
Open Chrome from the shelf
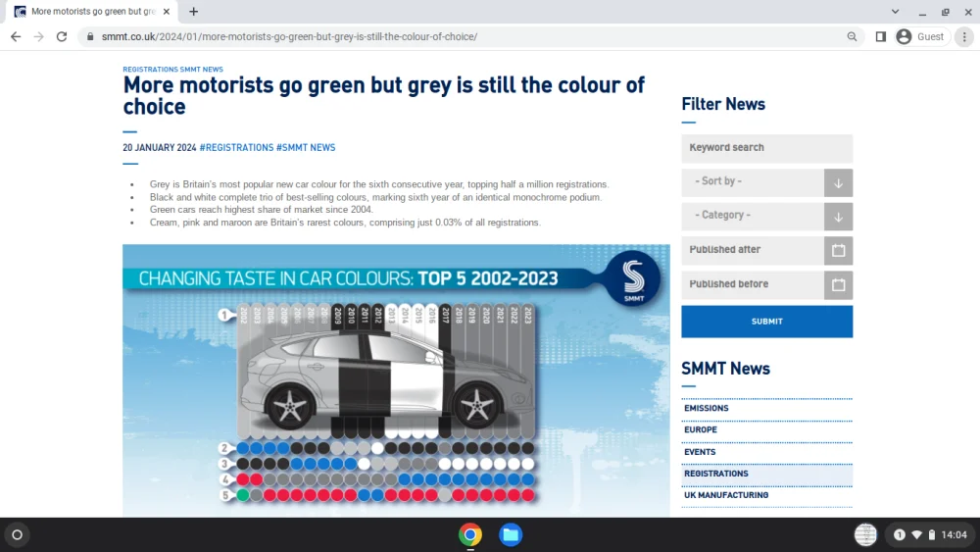[470, 534]
